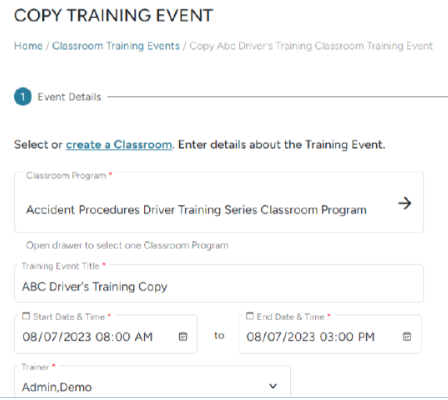
Task: Click Open drawer to select helper text
Action: coord(127,246)
